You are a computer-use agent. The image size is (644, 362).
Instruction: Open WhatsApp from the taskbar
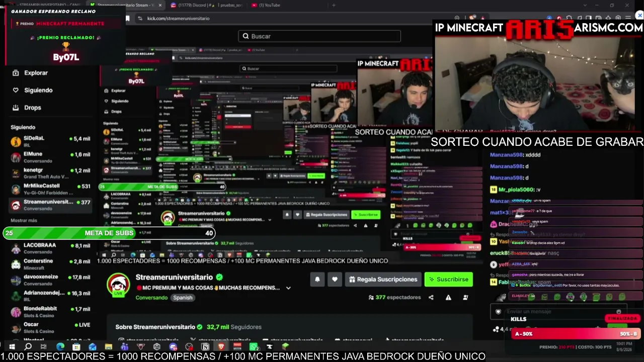(x=254, y=346)
